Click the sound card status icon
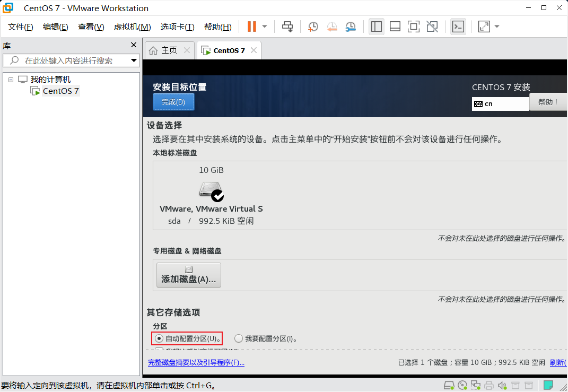 pyautogui.click(x=502, y=385)
